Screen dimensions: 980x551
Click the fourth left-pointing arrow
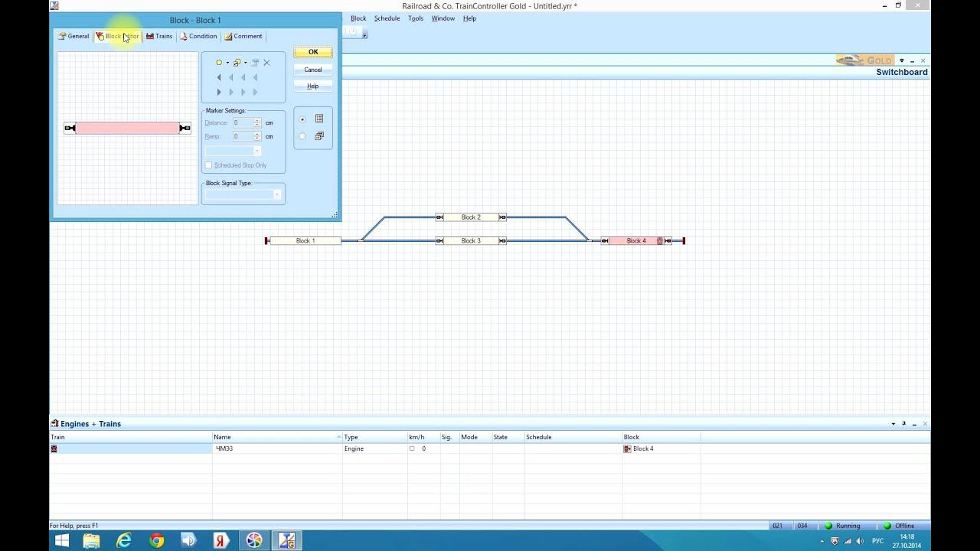pyautogui.click(x=256, y=77)
